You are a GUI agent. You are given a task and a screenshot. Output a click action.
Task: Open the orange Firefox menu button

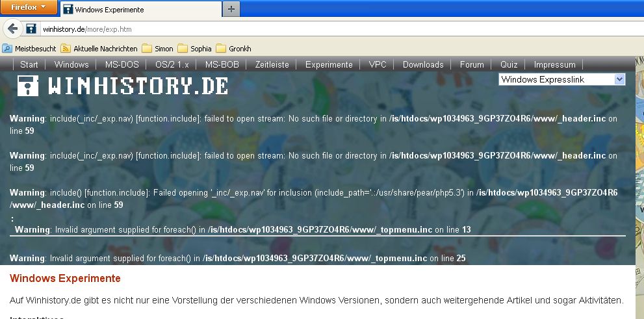pyautogui.click(x=29, y=7)
